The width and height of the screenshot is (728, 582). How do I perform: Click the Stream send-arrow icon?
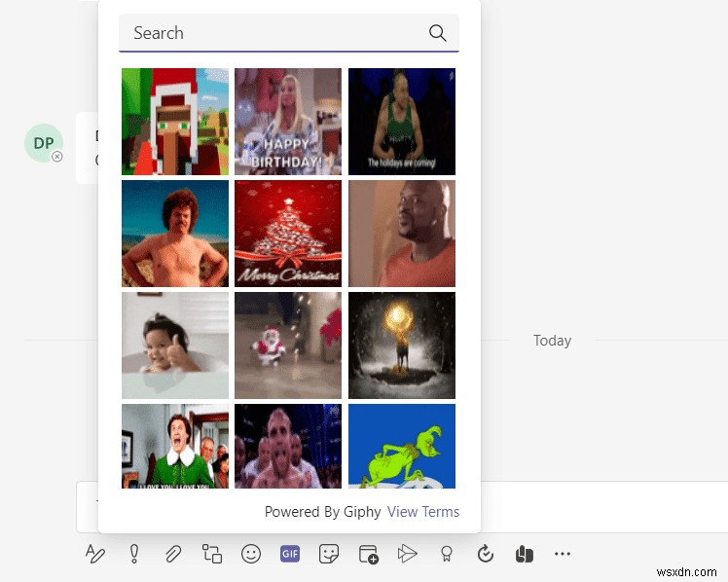click(x=407, y=554)
